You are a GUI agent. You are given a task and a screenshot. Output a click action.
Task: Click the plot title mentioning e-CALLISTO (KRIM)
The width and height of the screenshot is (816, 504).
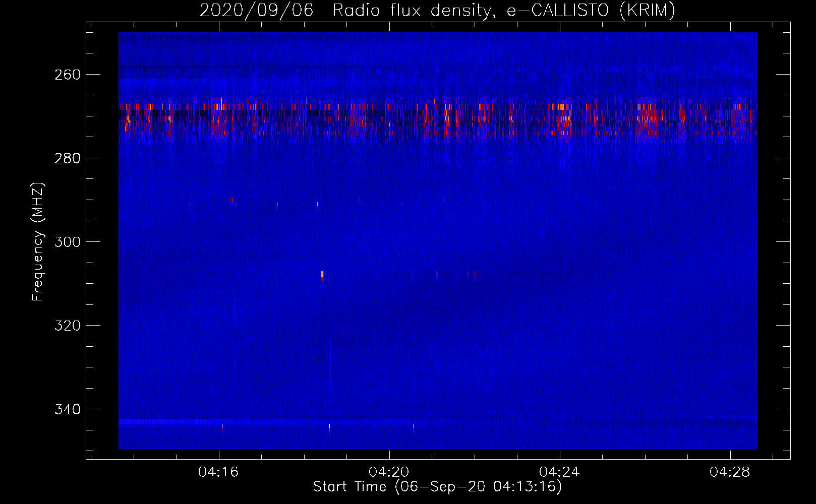pos(437,10)
